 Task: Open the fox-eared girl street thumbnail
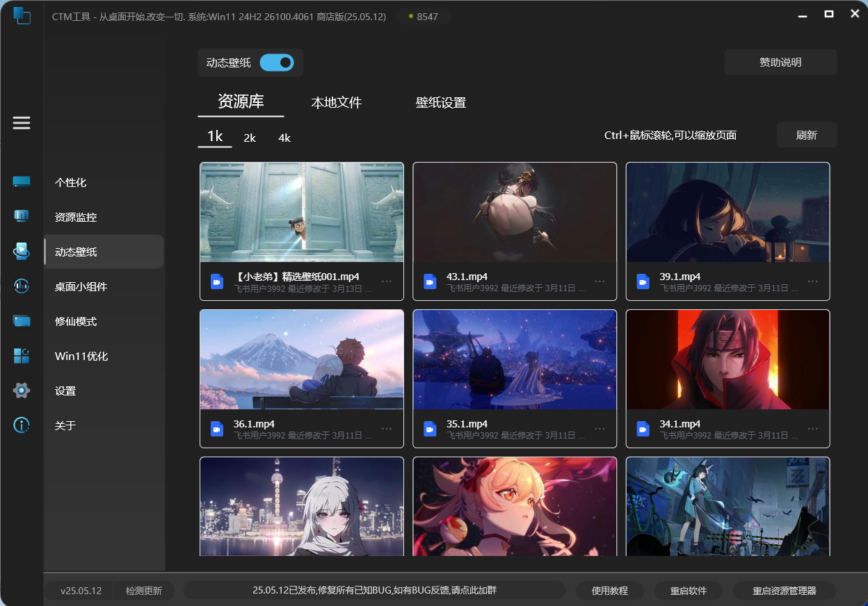coord(728,507)
